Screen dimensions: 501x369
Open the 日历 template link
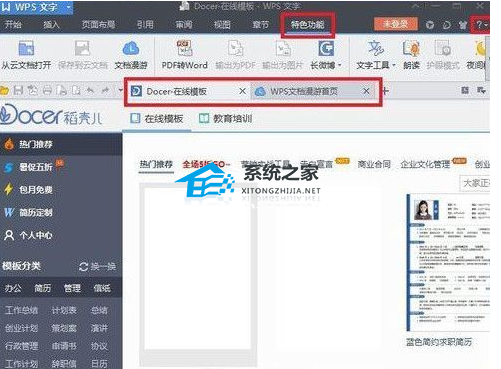99,364
